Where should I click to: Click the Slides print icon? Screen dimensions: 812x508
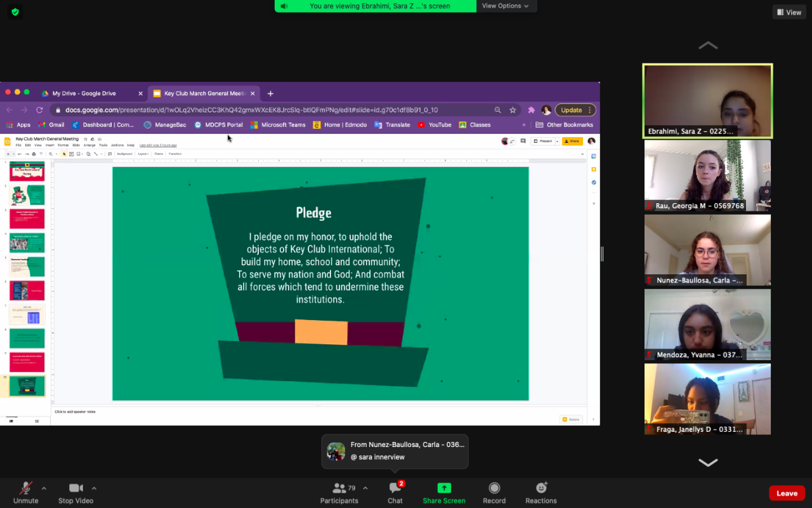34,154
